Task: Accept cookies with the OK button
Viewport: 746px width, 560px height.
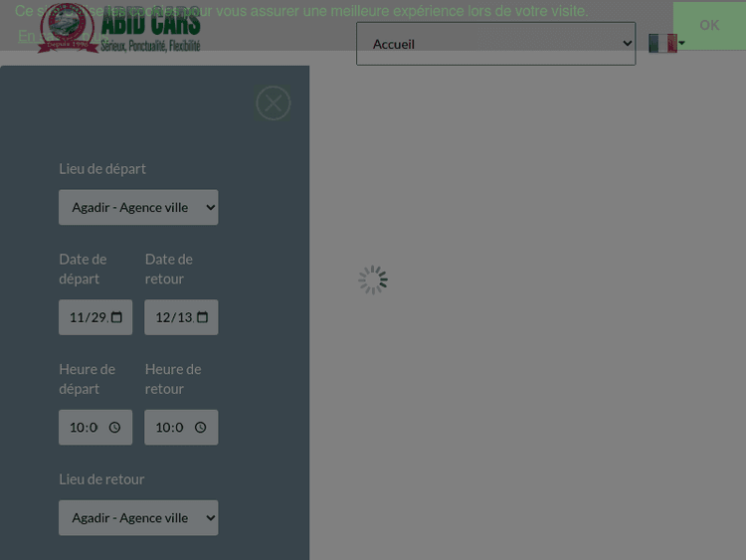Action: [709, 25]
